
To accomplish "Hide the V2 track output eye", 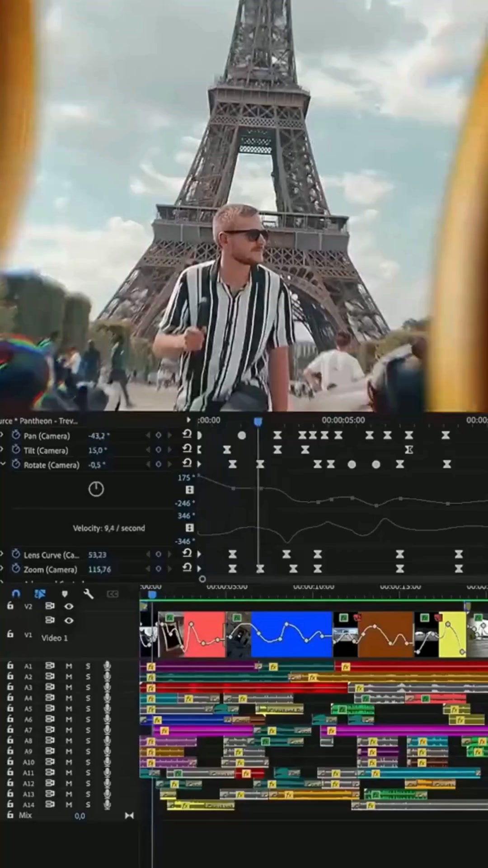I will tap(69, 606).
